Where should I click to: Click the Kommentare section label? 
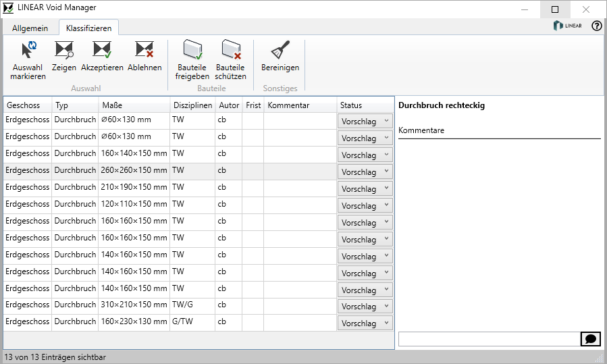(421, 130)
